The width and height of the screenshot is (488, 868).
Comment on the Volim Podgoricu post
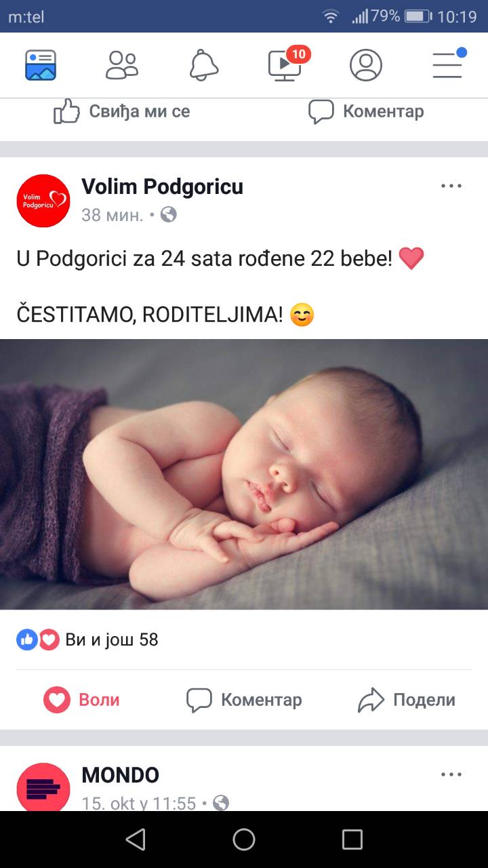244,700
